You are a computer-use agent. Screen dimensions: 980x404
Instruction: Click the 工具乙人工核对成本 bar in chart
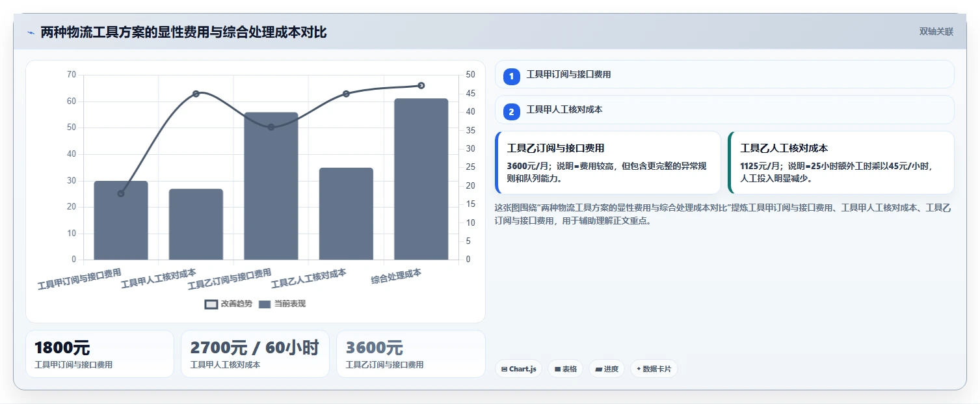click(346, 214)
